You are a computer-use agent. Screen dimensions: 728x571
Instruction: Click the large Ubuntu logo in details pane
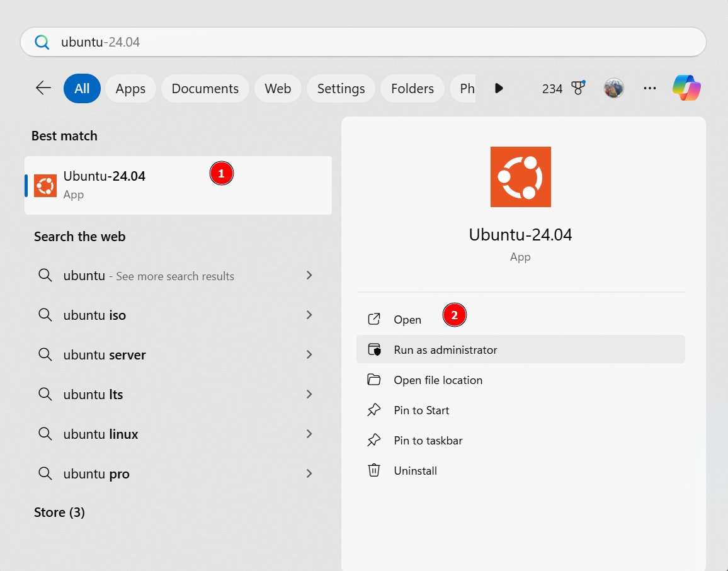tap(520, 177)
